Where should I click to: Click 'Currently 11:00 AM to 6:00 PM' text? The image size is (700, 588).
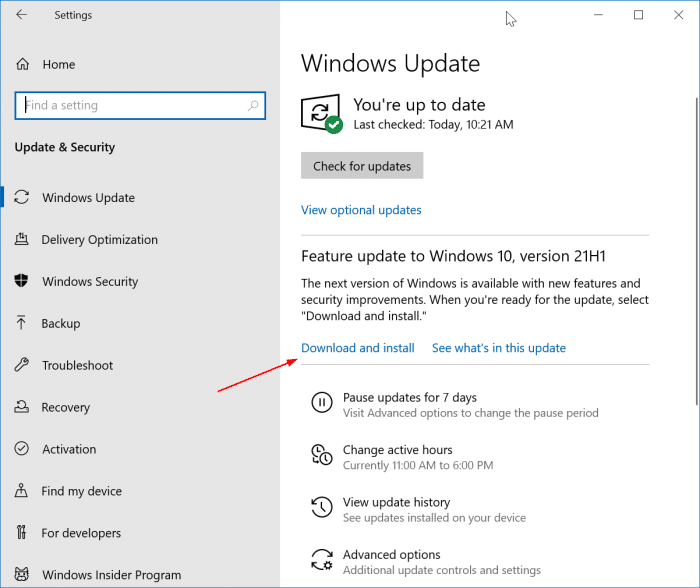tap(418, 465)
